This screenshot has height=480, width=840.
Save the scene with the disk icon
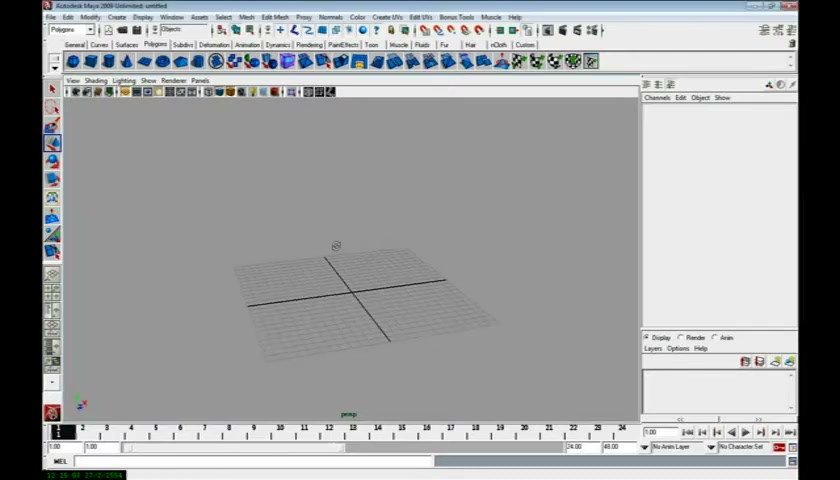click(137, 30)
